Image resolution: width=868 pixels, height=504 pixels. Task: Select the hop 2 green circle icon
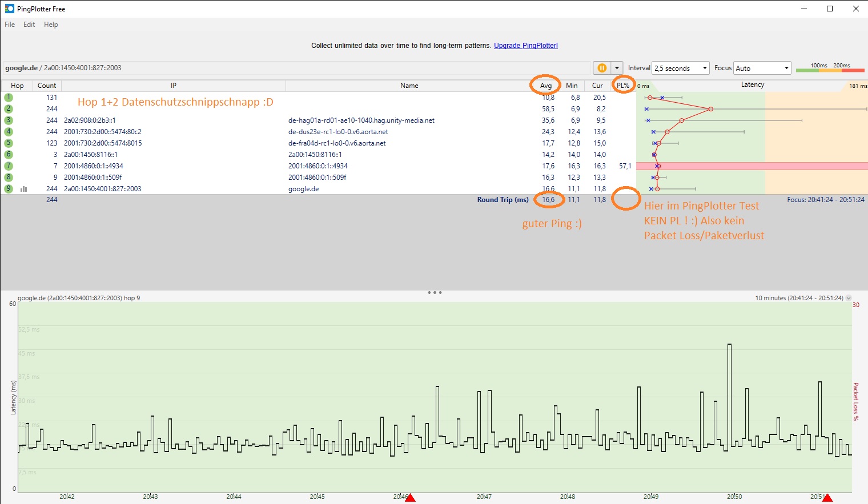click(9, 109)
